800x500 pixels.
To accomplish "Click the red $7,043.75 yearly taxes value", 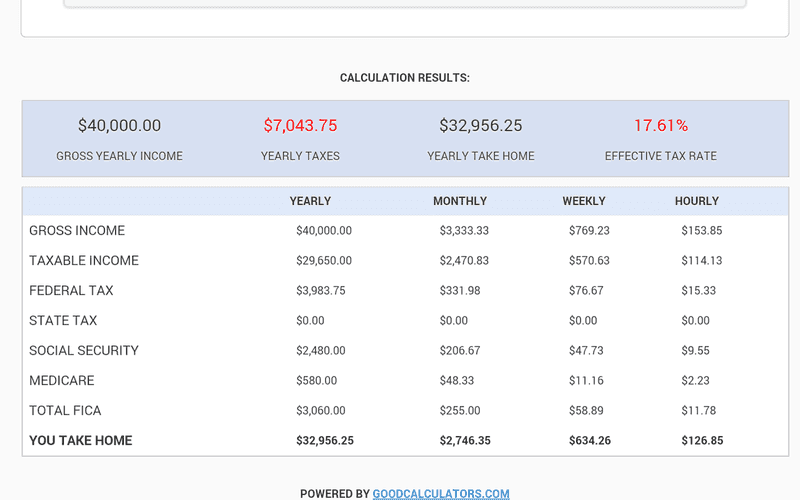I will pos(300,126).
